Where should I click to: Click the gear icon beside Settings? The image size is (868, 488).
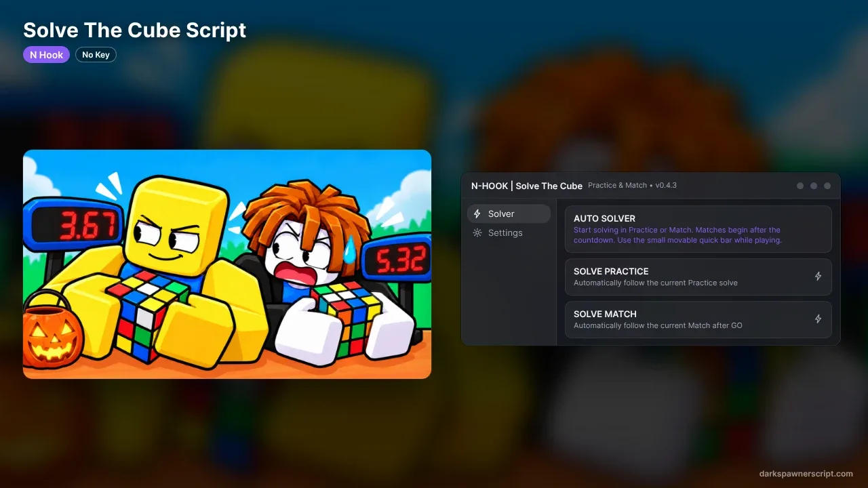477,232
